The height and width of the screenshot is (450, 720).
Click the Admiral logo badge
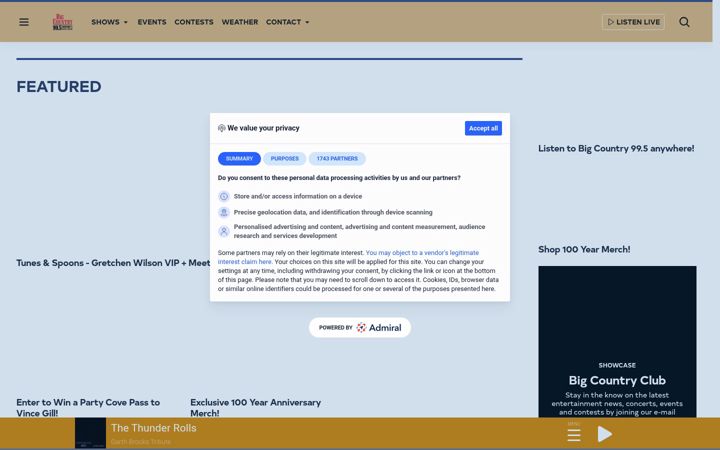click(x=360, y=327)
